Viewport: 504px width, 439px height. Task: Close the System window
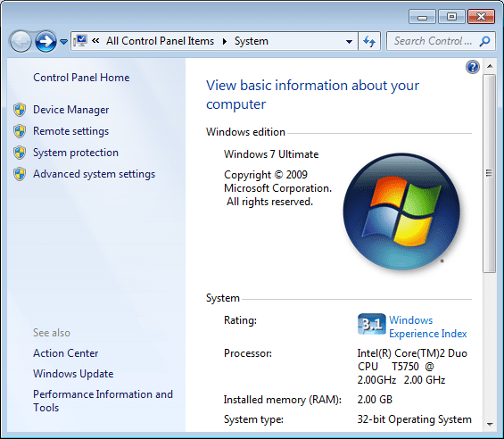(x=481, y=17)
